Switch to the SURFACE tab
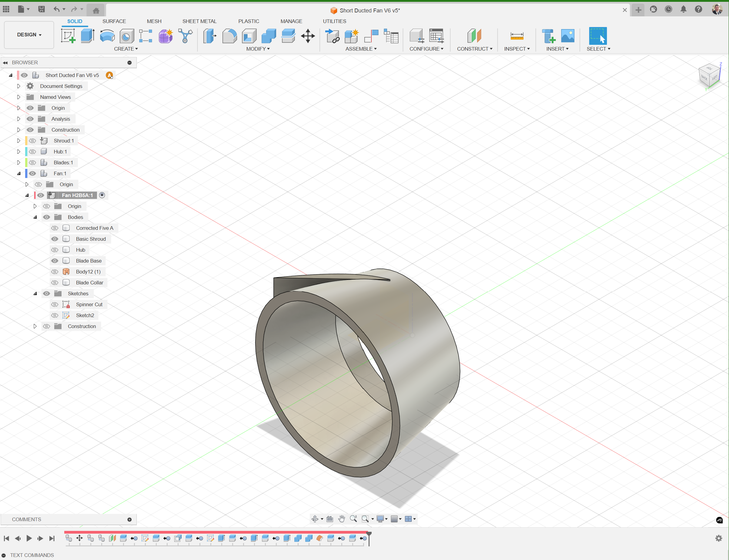Image resolution: width=729 pixels, height=560 pixels. click(x=114, y=21)
